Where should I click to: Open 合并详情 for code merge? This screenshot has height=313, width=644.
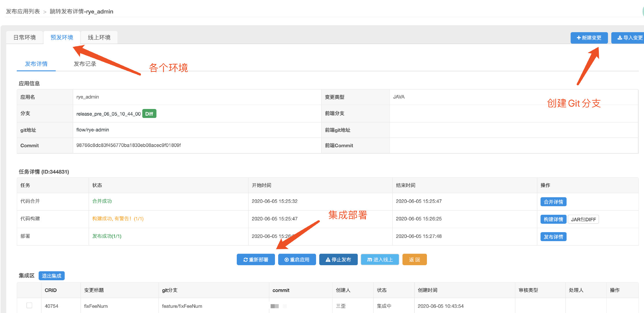coord(553,202)
